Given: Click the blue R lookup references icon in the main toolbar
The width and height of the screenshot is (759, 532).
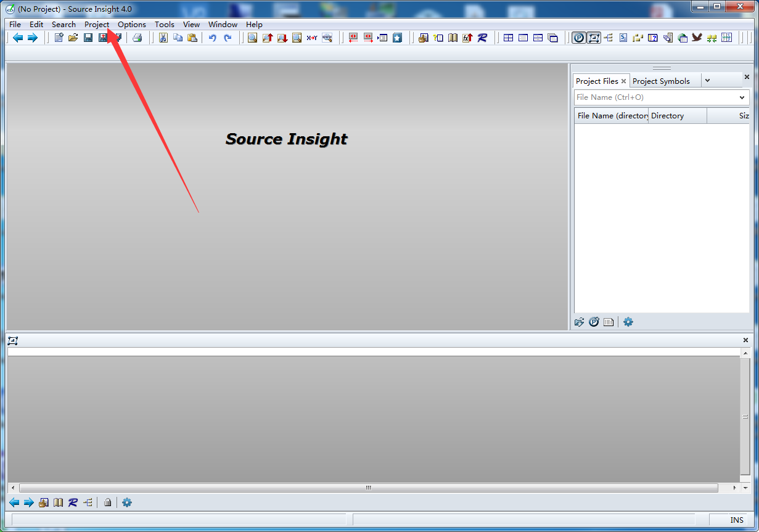Looking at the screenshot, I should coord(482,38).
